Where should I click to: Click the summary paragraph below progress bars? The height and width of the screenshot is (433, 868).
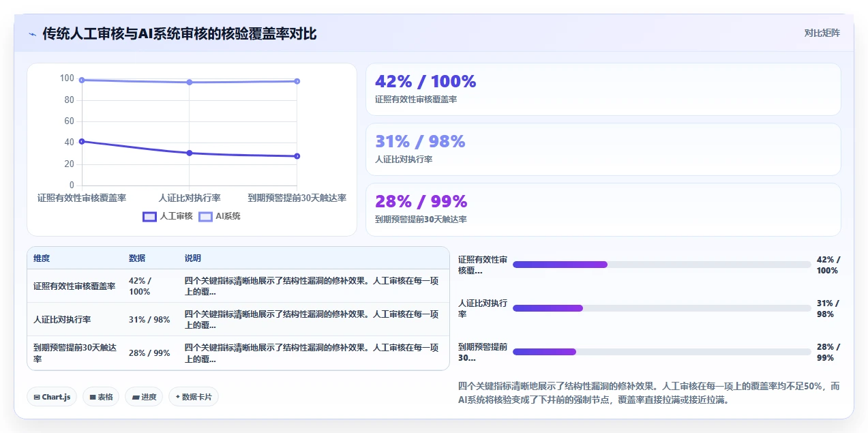tap(649, 393)
